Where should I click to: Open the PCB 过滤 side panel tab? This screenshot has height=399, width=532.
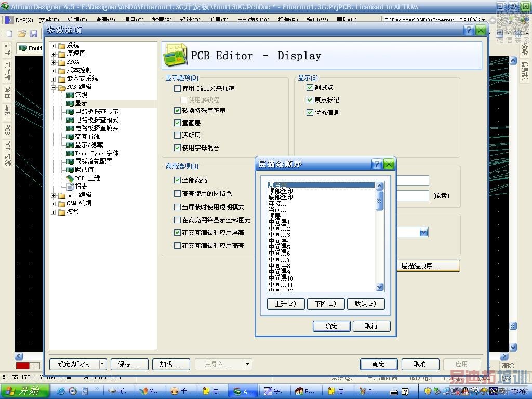coord(7,153)
